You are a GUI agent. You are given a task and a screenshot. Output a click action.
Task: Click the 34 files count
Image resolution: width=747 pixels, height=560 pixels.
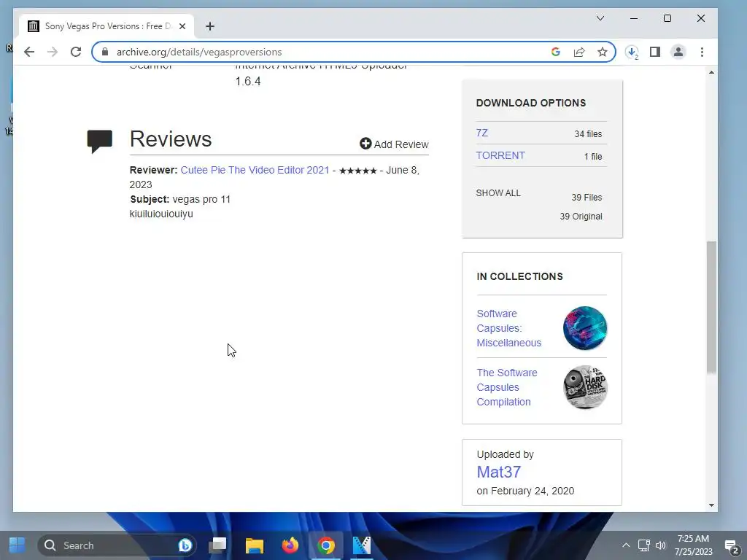point(588,134)
